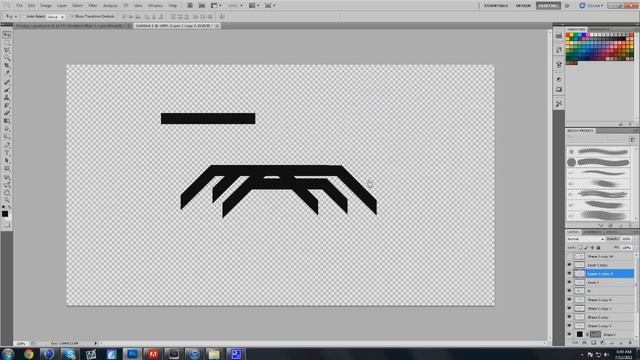
Task: Select the Rectangular Marquee tool
Action: tap(7, 42)
